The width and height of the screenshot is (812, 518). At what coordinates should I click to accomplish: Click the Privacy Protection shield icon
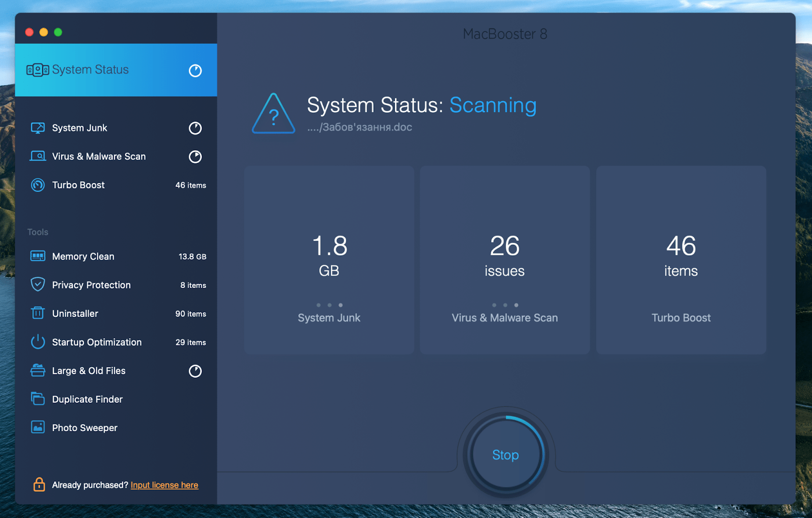click(38, 284)
